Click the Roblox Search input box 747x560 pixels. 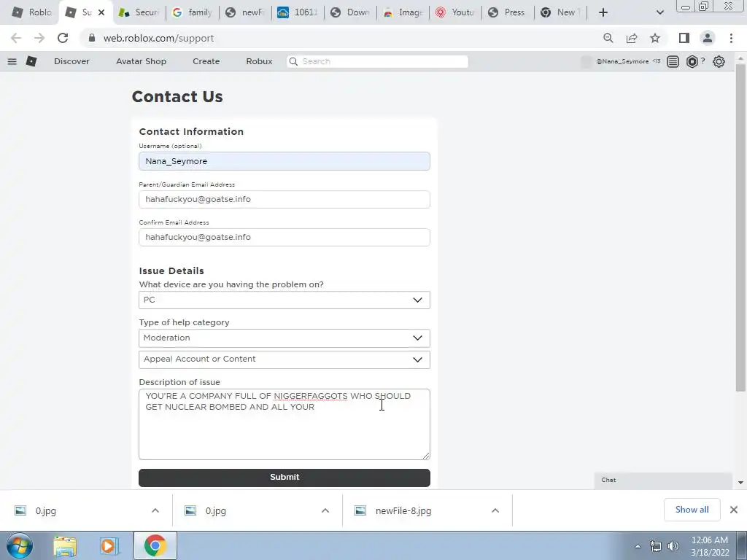coord(377,61)
